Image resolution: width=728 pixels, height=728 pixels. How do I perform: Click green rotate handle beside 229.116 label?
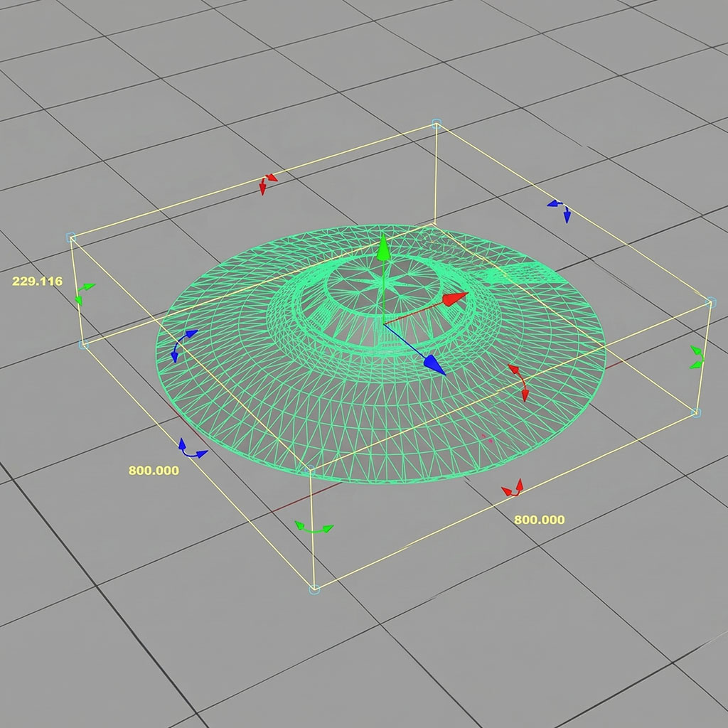click(x=84, y=293)
